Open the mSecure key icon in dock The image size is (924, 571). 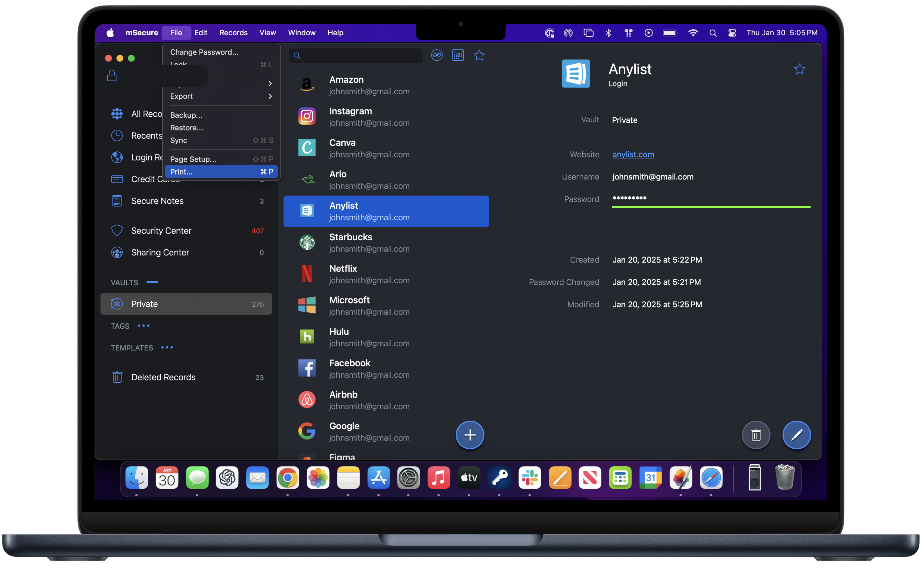coord(500,478)
